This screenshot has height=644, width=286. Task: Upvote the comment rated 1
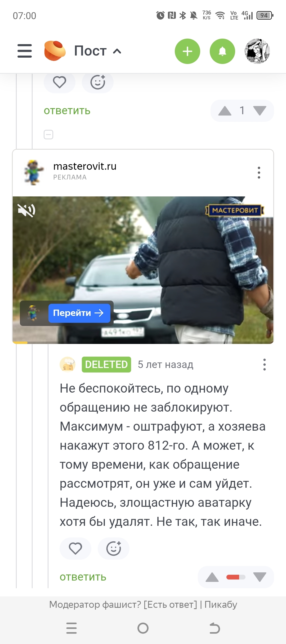(225, 111)
